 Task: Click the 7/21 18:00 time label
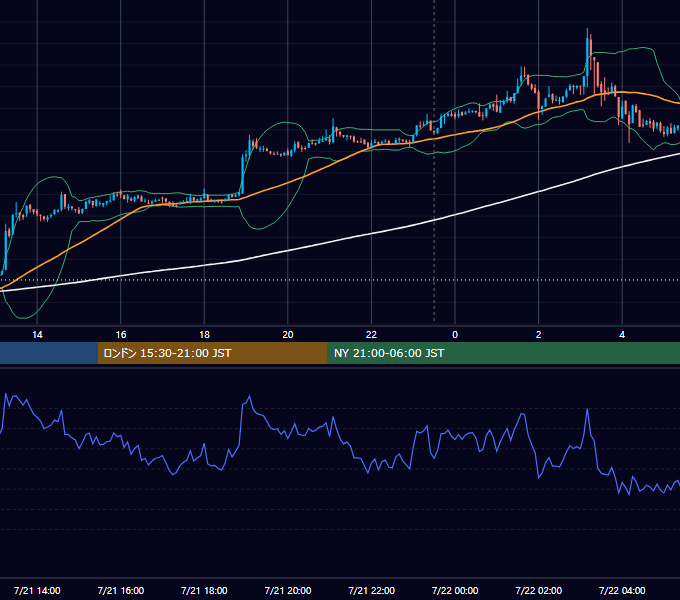click(204, 590)
